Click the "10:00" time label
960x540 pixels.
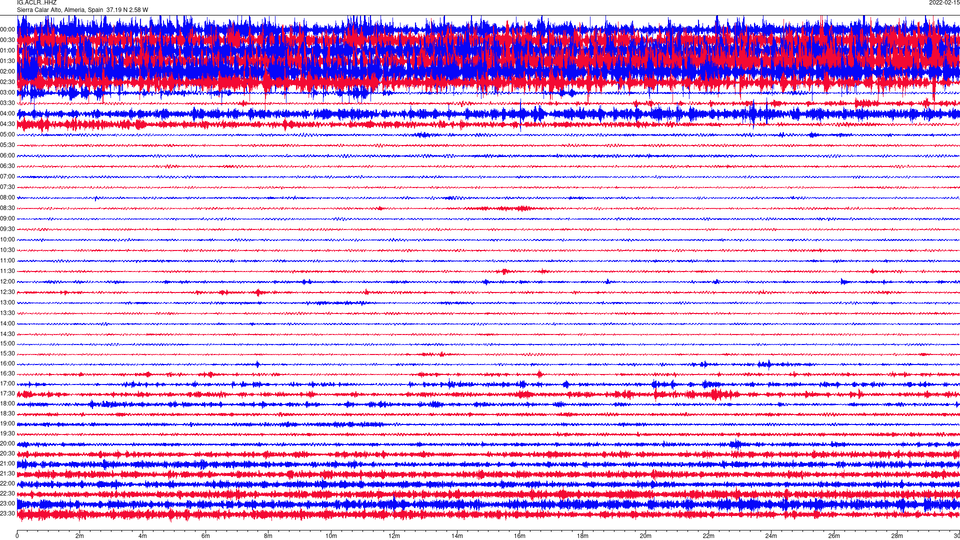pyautogui.click(x=7, y=239)
